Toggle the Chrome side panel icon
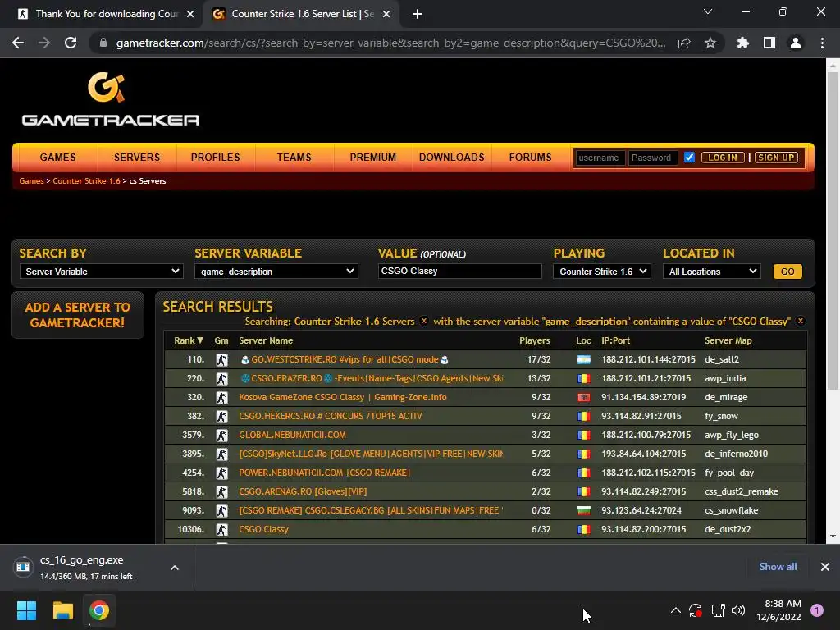This screenshot has width=840, height=630. [x=769, y=43]
